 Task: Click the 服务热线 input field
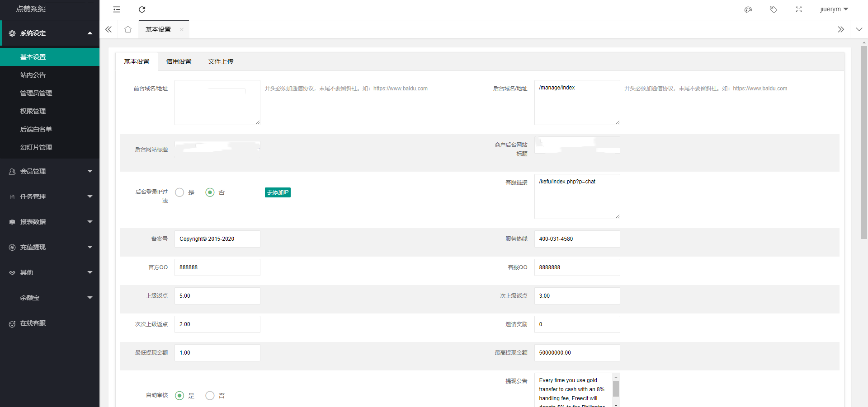pyautogui.click(x=577, y=239)
